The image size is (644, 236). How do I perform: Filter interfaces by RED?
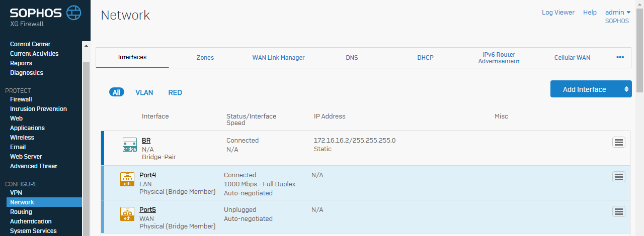tap(175, 92)
